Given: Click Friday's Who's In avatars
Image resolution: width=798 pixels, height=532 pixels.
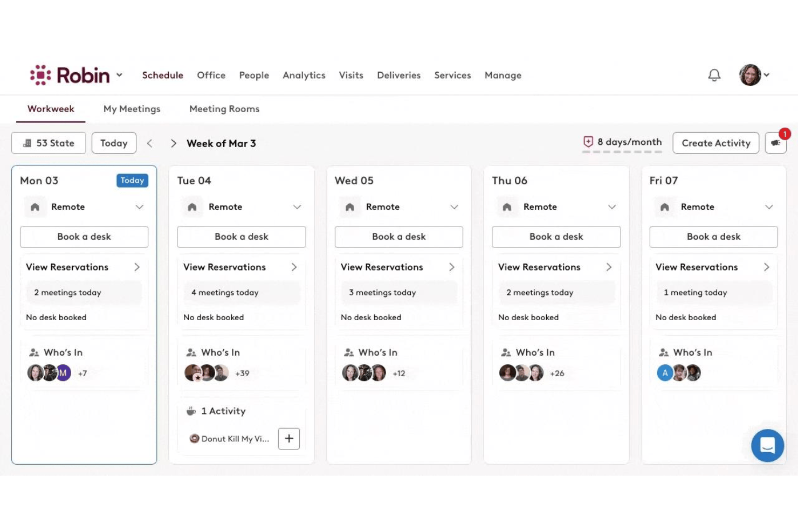Looking at the screenshot, I should 679,373.
